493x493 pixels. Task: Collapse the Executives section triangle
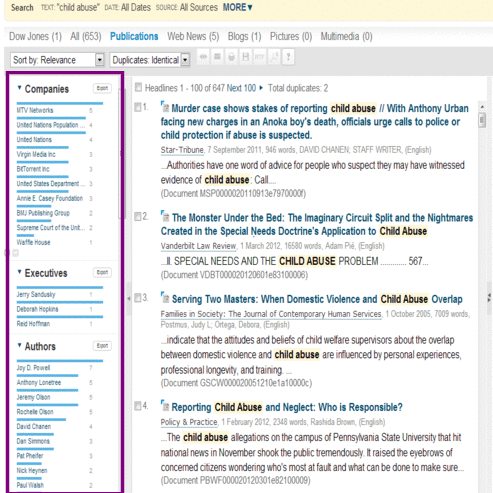[x=19, y=272]
